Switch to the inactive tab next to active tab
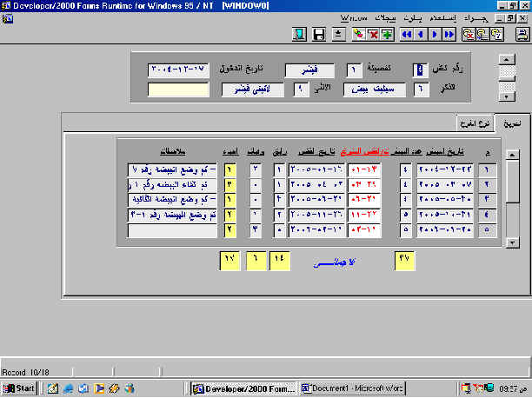532x398 pixels. 475,124
